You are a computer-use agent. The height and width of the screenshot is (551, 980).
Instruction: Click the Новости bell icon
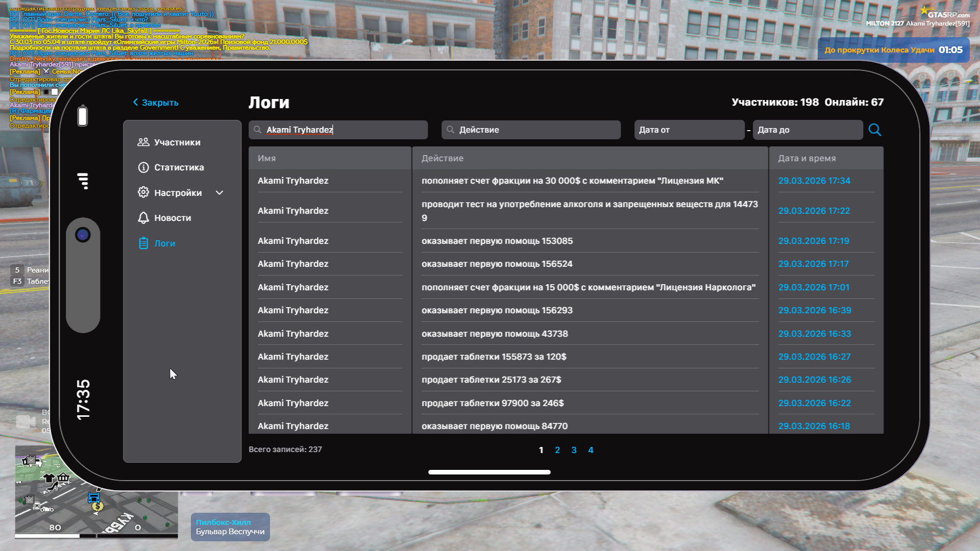(x=143, y=218)
